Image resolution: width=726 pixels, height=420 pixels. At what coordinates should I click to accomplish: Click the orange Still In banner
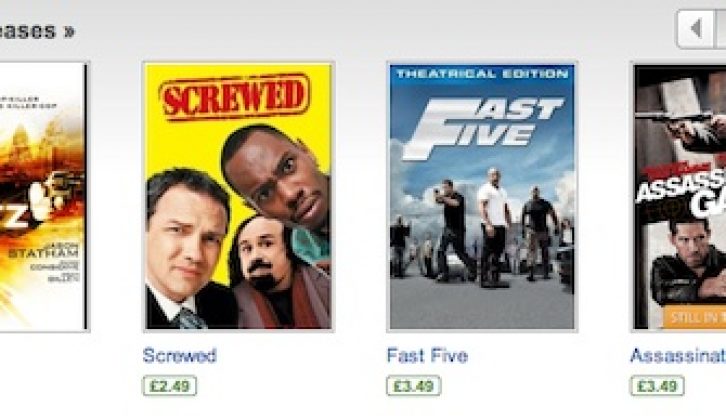click(x=695, y=317)
